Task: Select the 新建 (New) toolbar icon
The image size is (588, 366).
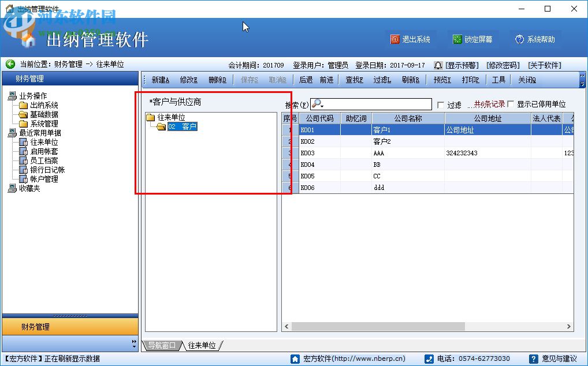Action: point(159,80)
